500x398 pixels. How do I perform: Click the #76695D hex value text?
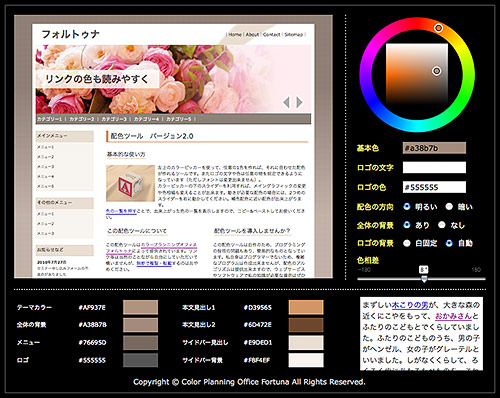pos(92,343)
